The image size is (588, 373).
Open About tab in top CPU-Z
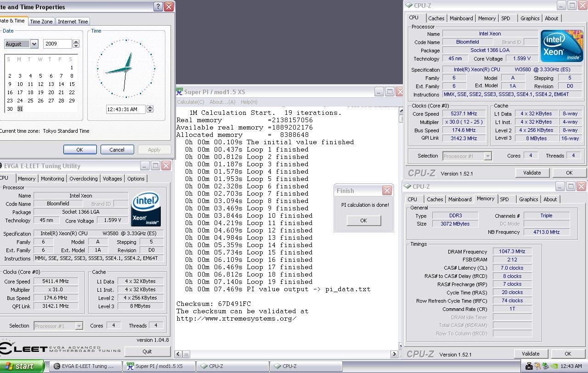(x=551, y=18)
